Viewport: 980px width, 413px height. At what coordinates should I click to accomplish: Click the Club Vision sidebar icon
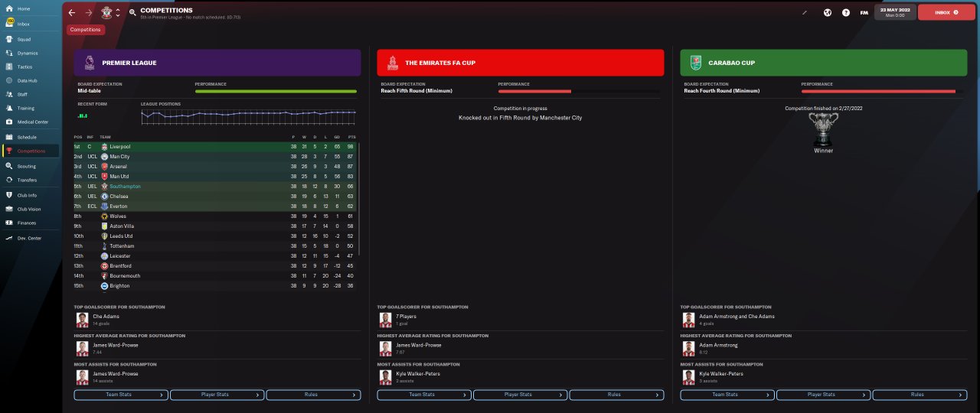pyautogui.click(x=9, y=209)
